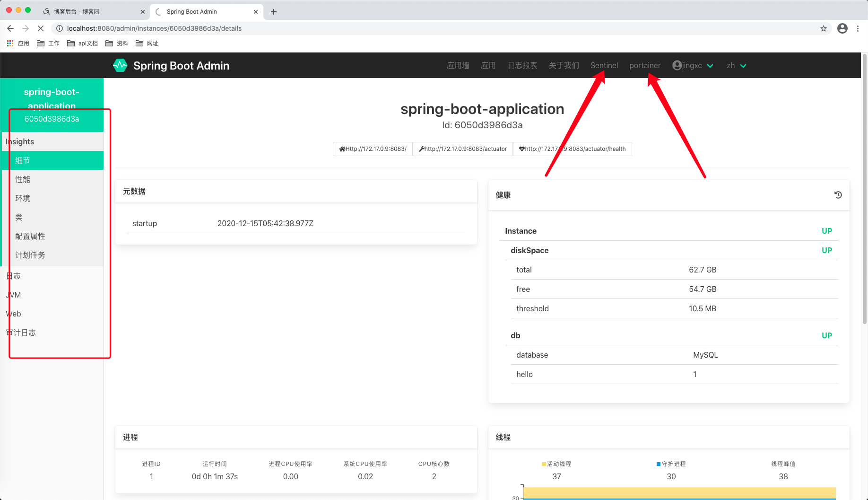Click the 运行时间 0d 0h 1m 37s value
This screenshot has height=500, width=868.
[215, 476]
